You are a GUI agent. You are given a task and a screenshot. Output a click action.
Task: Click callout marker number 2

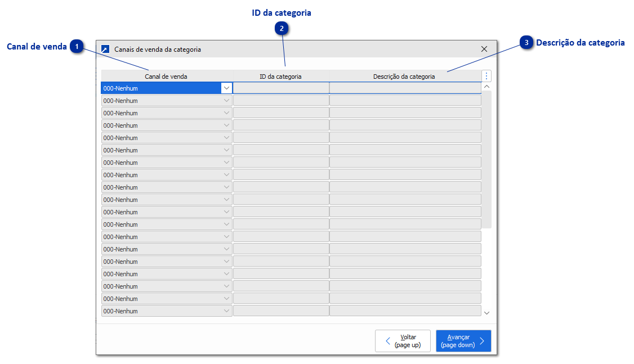coord(282,29)
